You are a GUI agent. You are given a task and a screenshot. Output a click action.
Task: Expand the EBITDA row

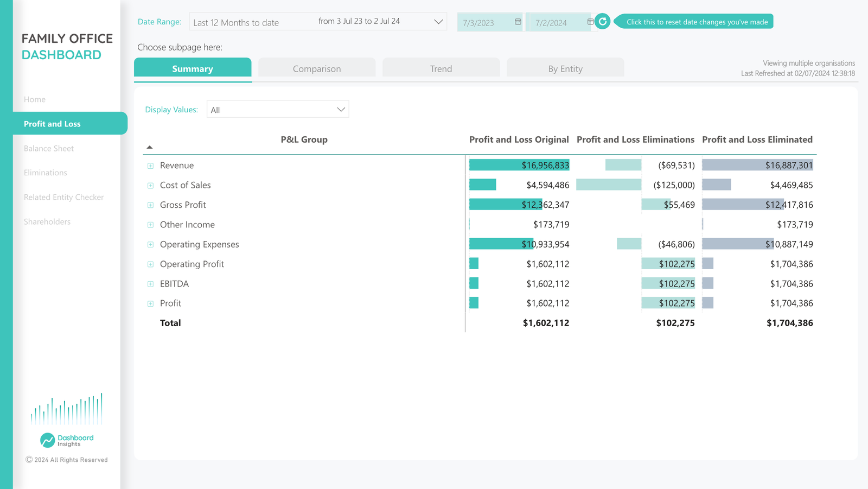[x=151, y=284]
